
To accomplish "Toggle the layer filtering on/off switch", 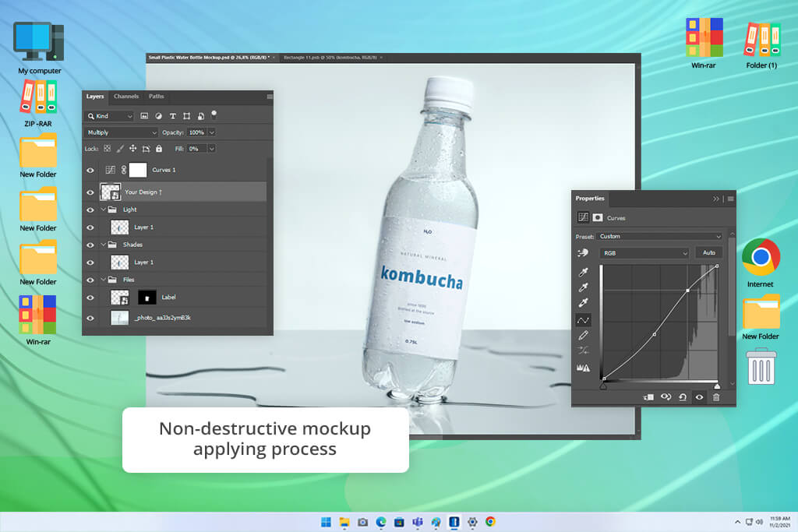I will [214, 115].
